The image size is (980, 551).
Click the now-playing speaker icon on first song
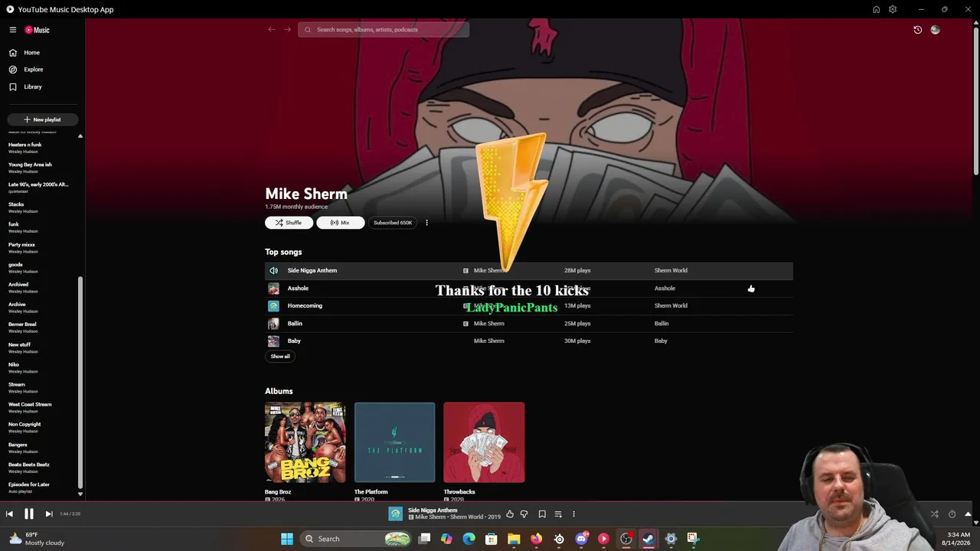point(273,270)
